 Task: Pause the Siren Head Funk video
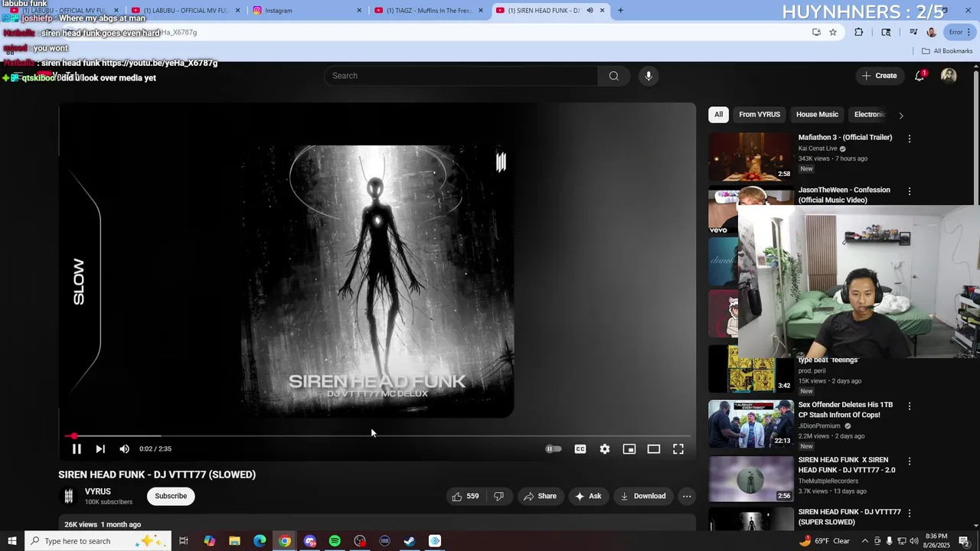pyautogui.click(x=77, y=449)
